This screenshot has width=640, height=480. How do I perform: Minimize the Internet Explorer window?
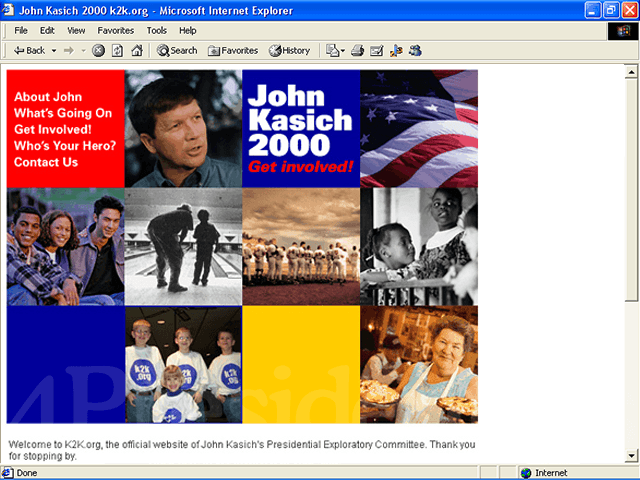tap(592, 10)
